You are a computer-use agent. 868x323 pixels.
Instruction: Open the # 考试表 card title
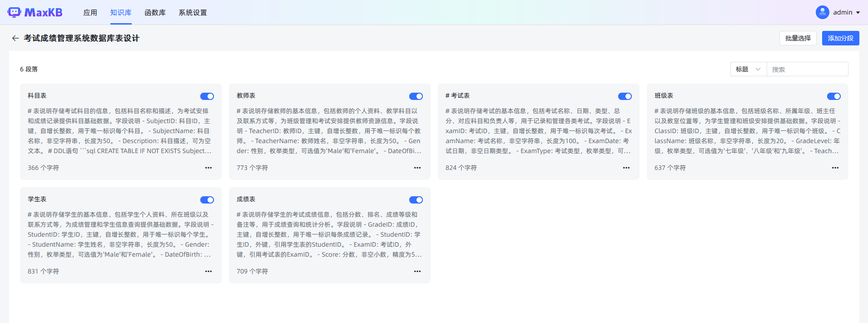coord(457,95)
